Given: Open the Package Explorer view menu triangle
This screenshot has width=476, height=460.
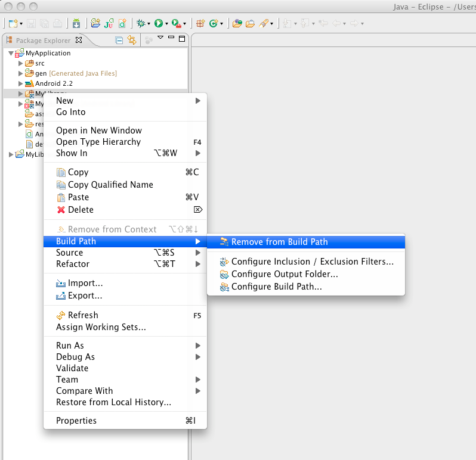Looking at the screenshot, I should coord(160,39).
